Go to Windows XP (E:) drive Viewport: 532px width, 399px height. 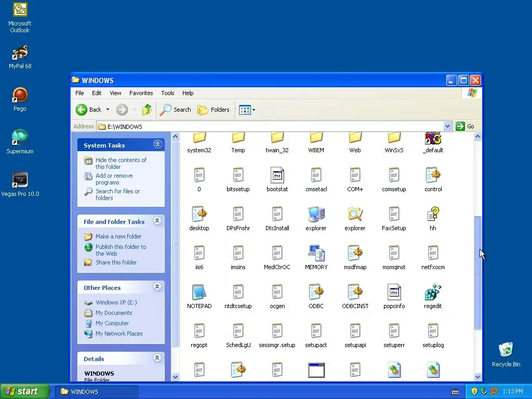116,302
